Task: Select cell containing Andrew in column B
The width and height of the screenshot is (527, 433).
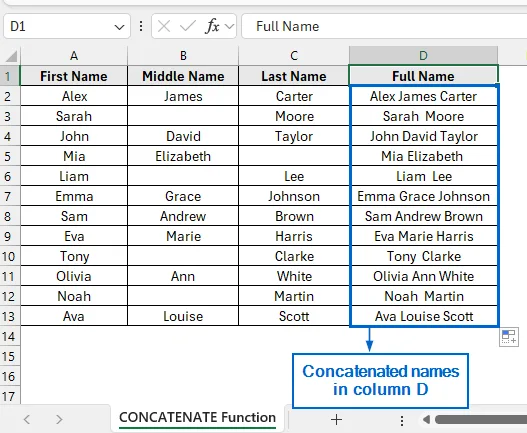Action: pos(183,216)
